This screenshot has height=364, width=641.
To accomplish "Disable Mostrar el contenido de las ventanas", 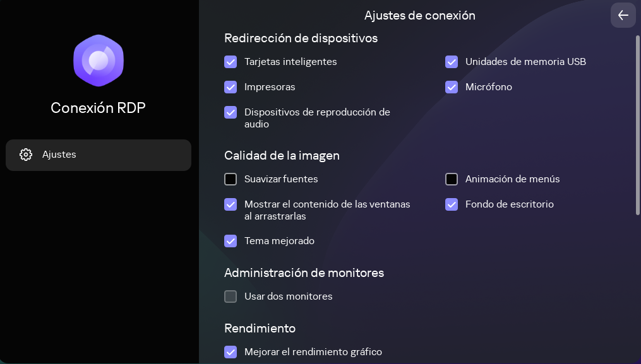I will click(x=231, y=204).
